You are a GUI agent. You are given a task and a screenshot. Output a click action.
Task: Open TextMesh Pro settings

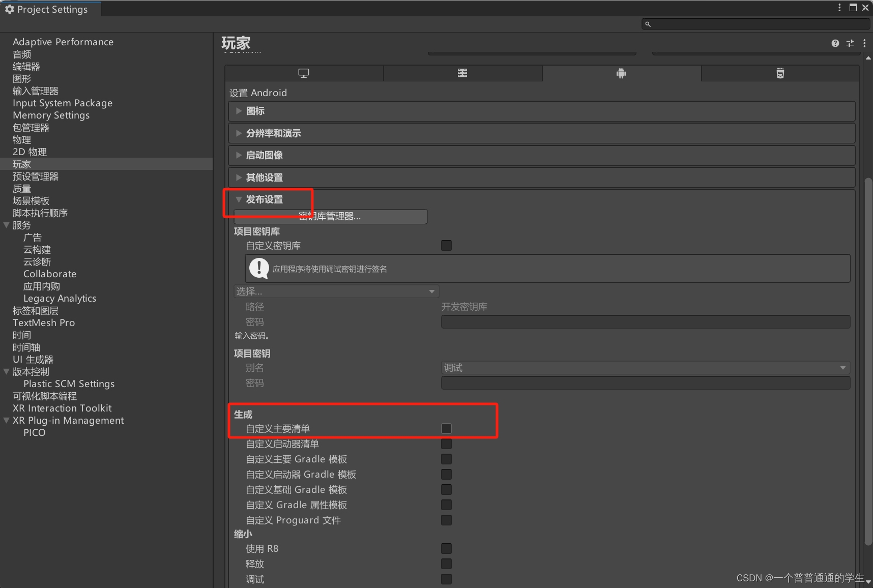click(x=44, y=322)
